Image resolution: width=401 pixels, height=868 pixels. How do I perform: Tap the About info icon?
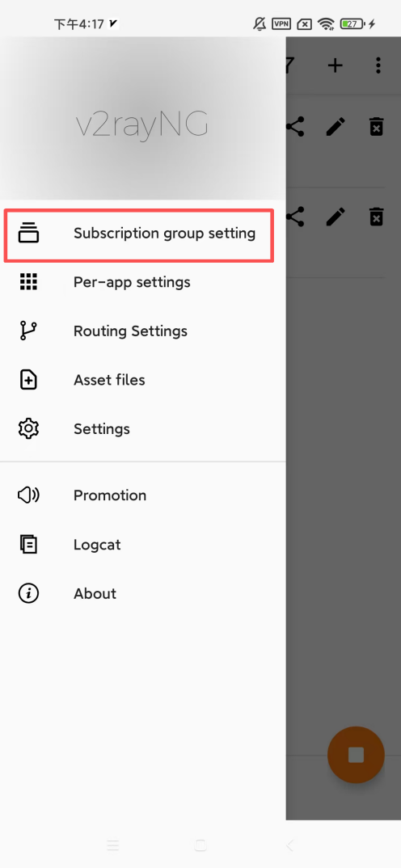click(x=28, y=593)
